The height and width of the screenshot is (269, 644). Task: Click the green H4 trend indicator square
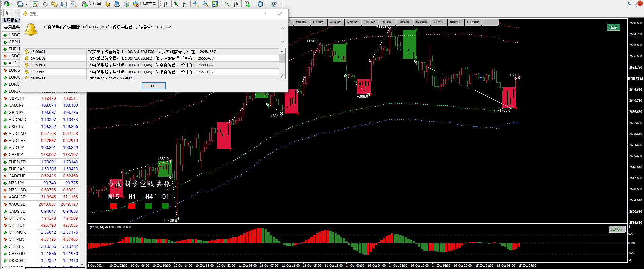pos(149,206)
